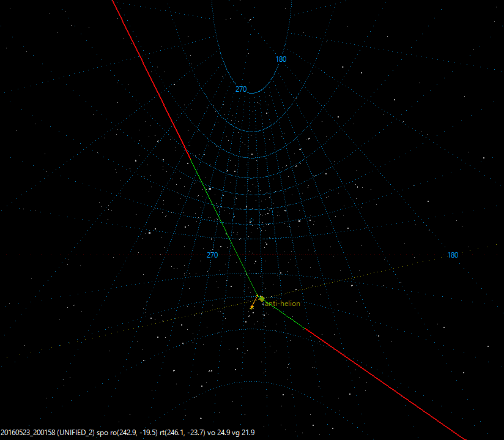This screenshot has width=504, height=440.
Task: Click the 270 label near the top circle
Action: pyautogui.click(x=240, y=89)
